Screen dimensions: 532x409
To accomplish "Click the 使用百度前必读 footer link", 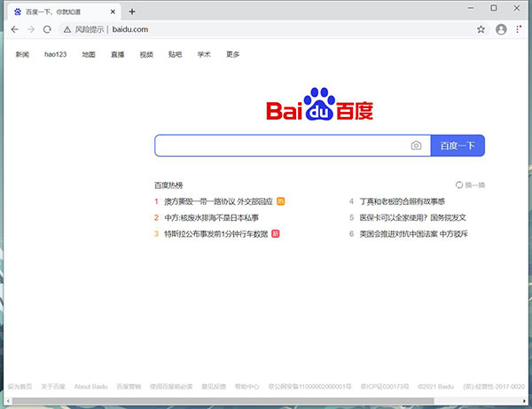I will click(171, 387).
